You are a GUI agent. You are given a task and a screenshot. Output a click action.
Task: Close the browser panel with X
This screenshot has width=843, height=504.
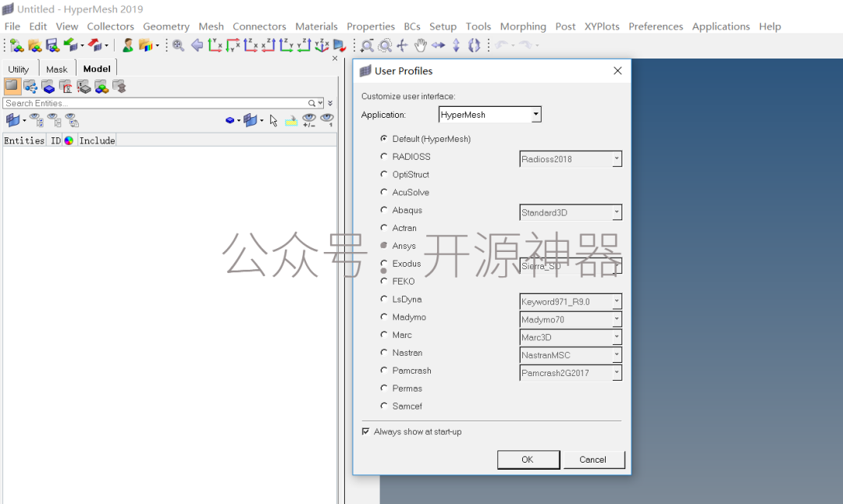click(x=335, y=58)
